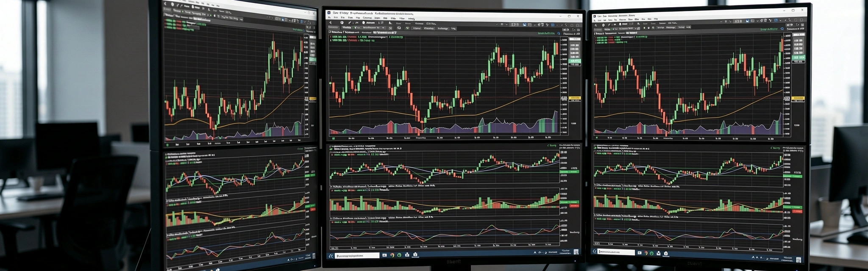Open symbol dropdown arrow in center monitor second toolbar
This screenshot has height=271, width=868.
[383, 28]
